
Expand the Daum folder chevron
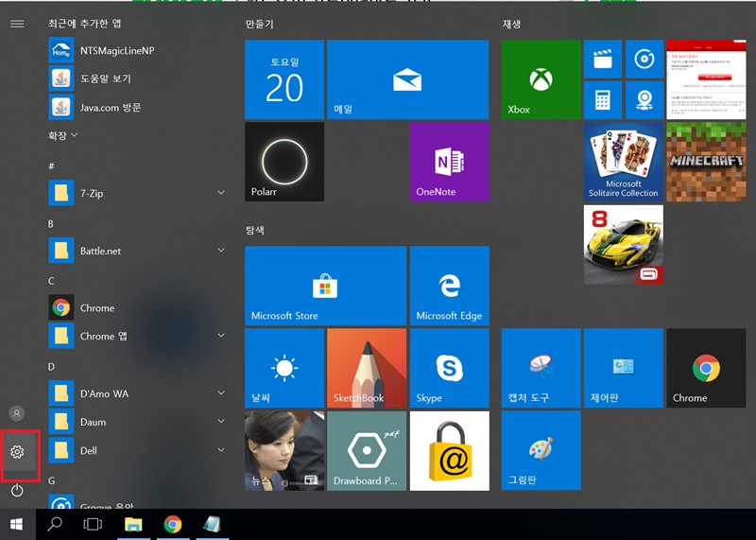click(221, 421)
